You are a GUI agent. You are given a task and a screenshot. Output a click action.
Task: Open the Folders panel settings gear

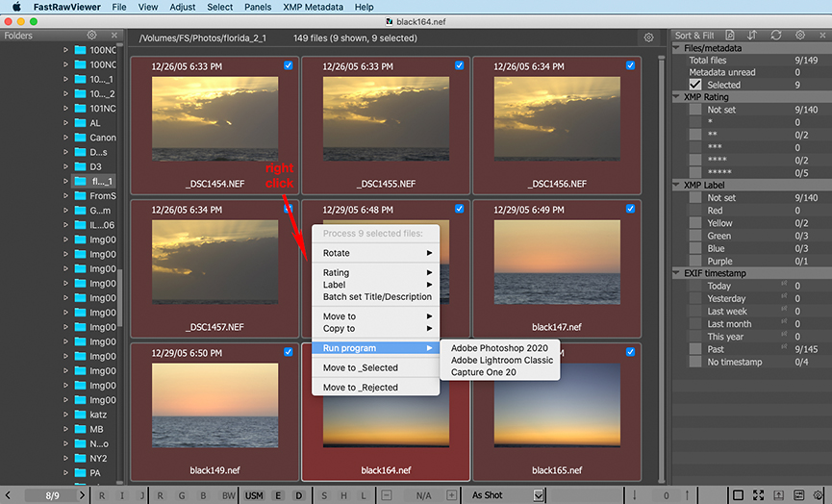pos(92,36)
